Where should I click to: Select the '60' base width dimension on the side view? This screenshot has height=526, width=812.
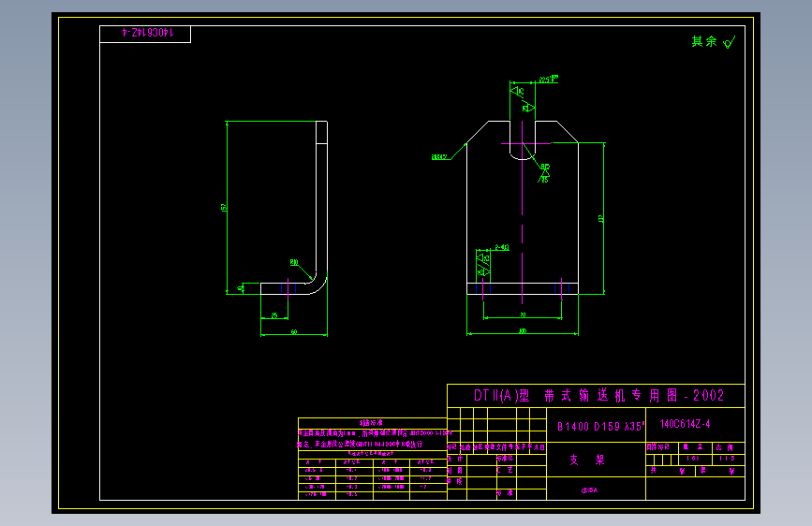[294, 332]
